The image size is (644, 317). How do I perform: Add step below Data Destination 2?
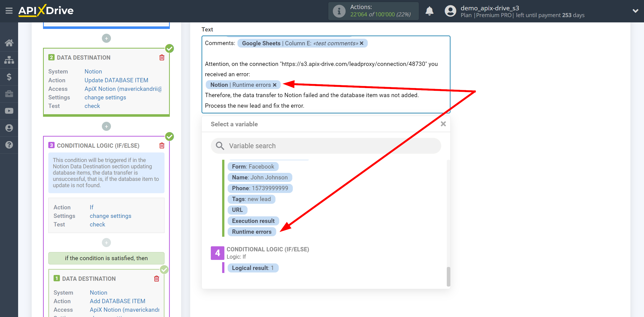[x=106, y=126]
